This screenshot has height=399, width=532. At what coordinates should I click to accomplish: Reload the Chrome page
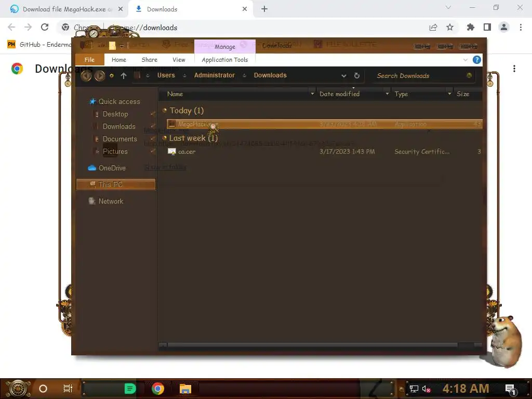point(45,27)
